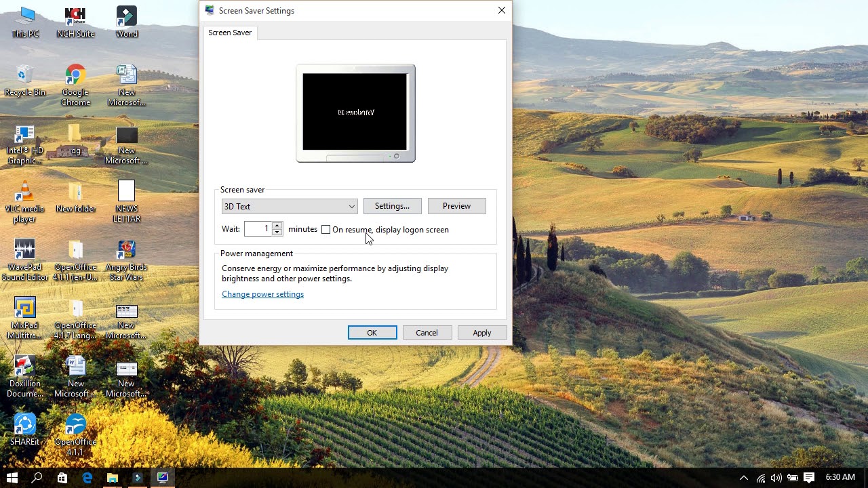Click inside the Wait minutes field
Image resolution: width=868 pixels, height=488 pixels.
click(x=258, y=229)
